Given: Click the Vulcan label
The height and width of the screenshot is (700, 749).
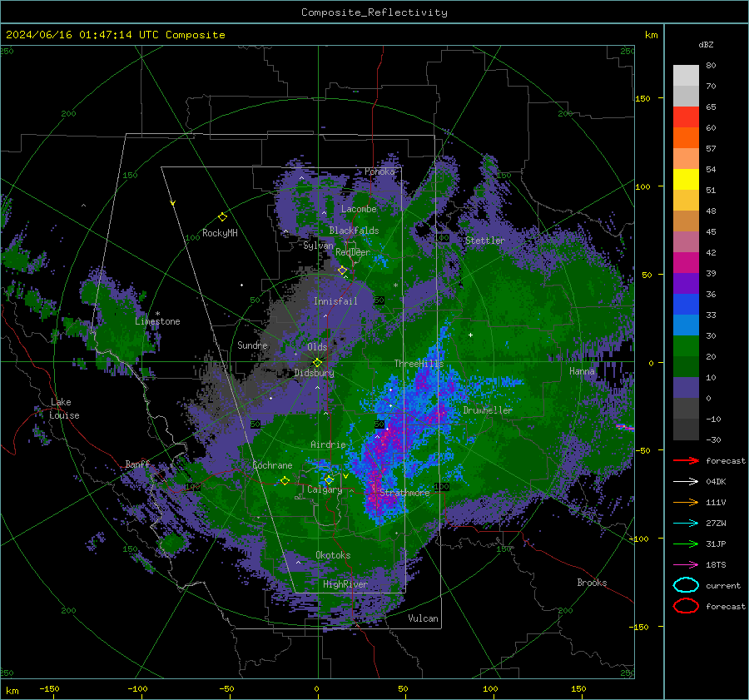Looking at the screenshot, I should [x=423, y=618].
